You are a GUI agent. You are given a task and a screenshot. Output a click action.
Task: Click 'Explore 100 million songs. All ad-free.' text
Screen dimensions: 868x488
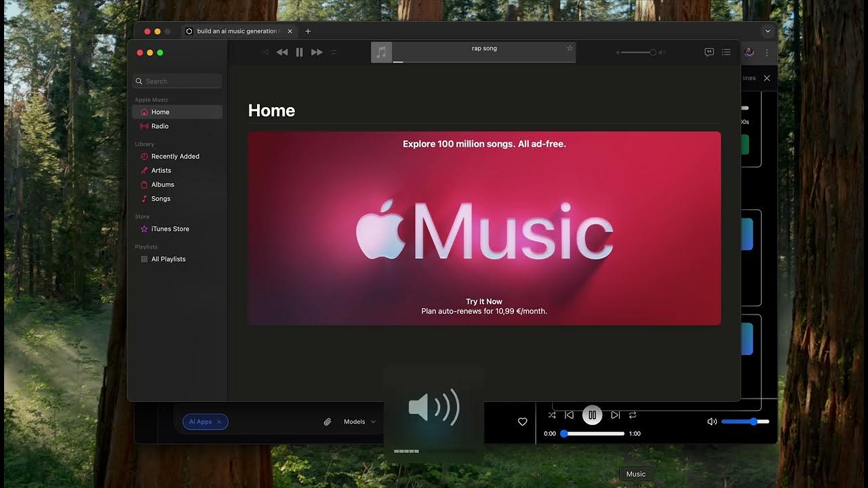484,144
